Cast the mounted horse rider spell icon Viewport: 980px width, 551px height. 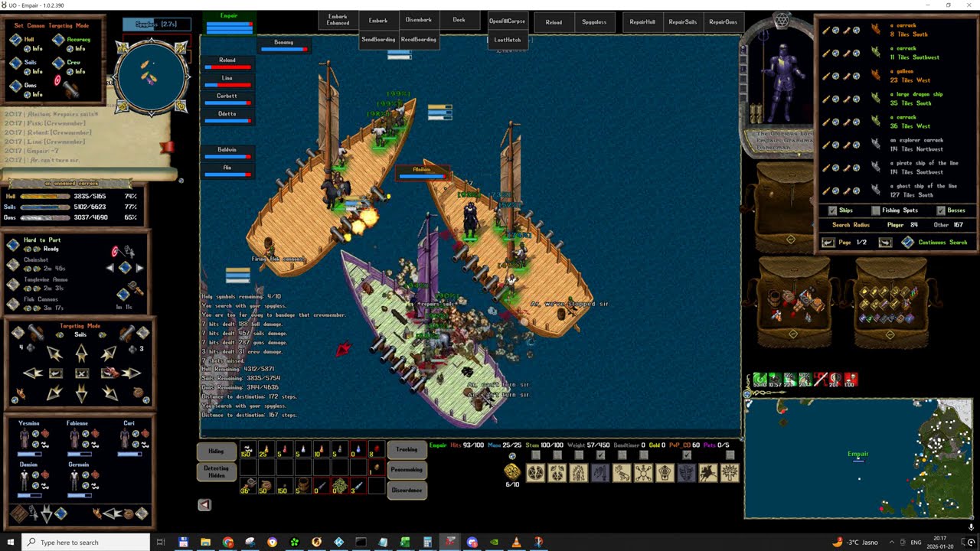pyautogui.click(x=708, y=474)
